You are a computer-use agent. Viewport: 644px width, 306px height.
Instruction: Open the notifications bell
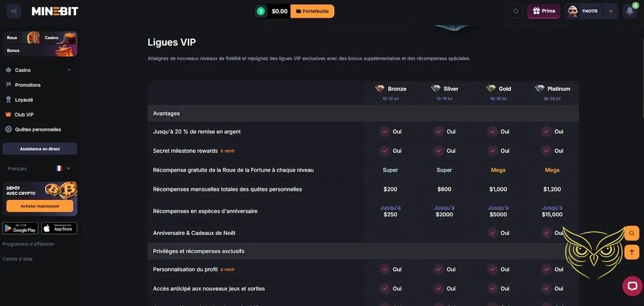[630, 11]
